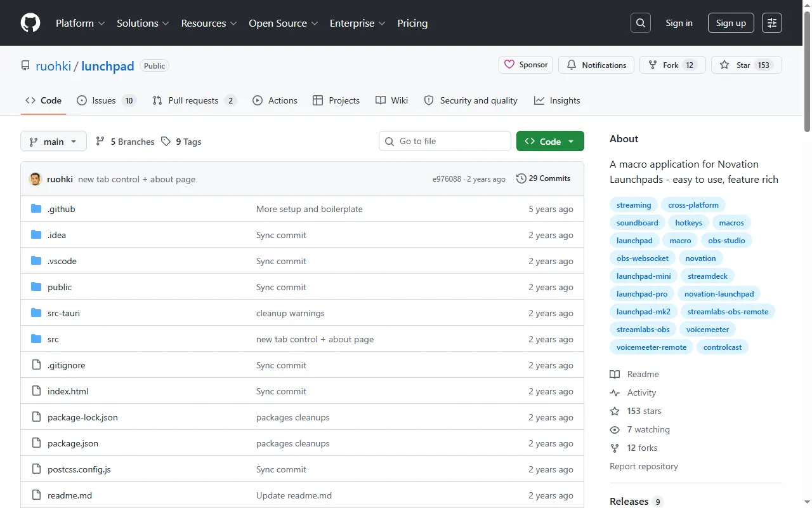812x508 pixels.
Task: Open the streaming topic tag
Action: pos(634,205)
